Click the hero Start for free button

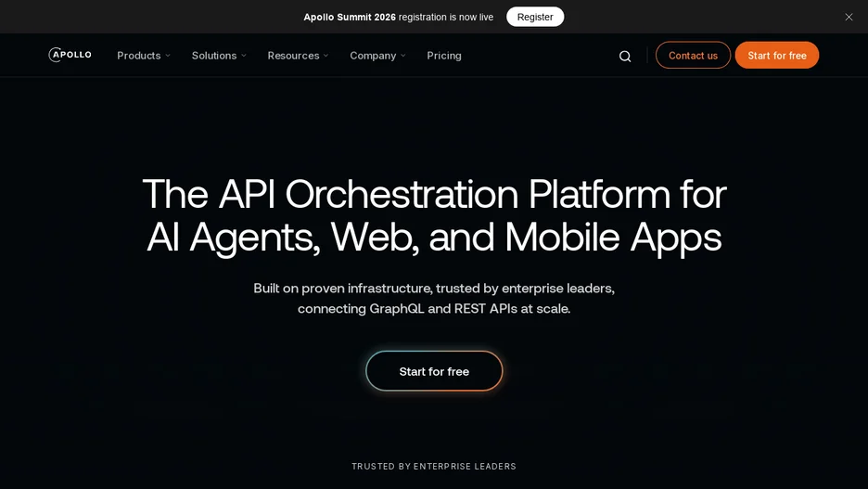click(x=434, y=371)
